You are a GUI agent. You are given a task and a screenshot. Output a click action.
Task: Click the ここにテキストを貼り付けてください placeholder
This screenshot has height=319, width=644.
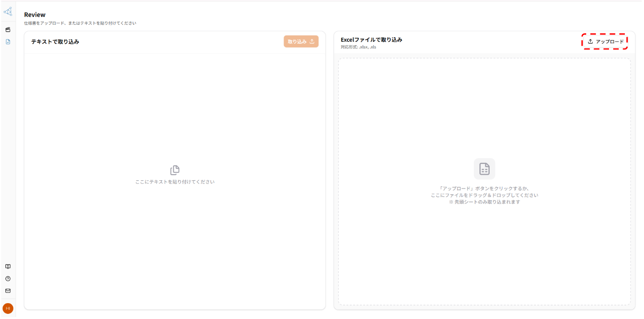tap(175, 182)
